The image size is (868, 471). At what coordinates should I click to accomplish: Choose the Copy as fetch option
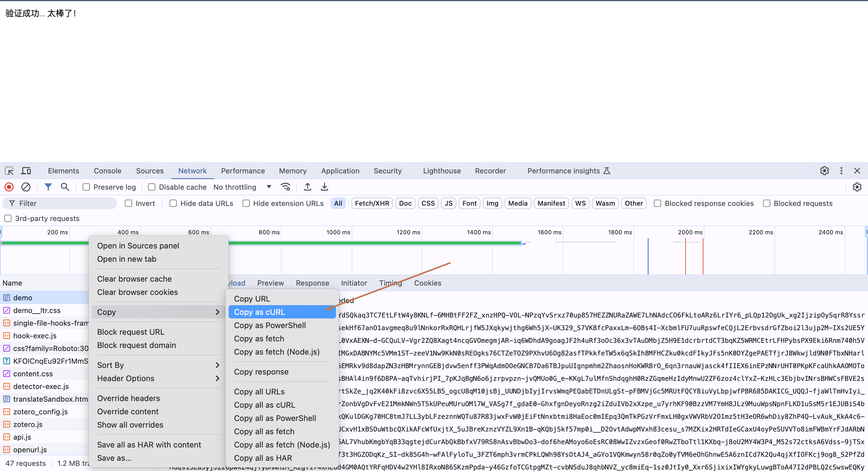[259, 339]
